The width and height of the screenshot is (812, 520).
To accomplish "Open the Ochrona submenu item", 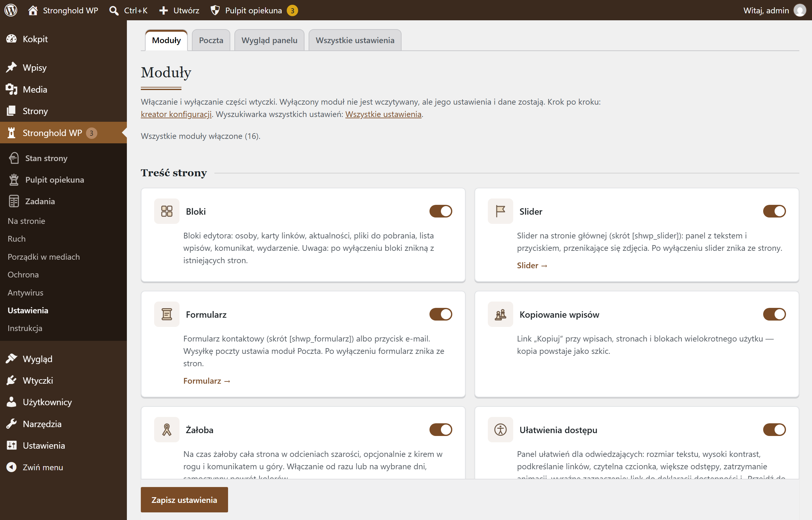I will (23, 275).
